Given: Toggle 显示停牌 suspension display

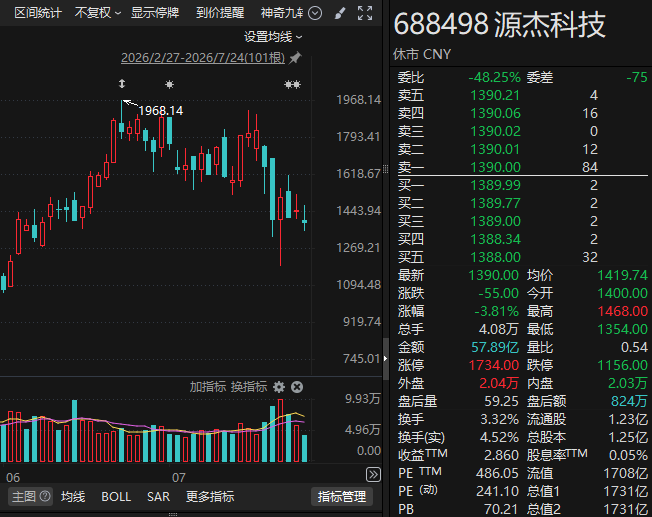Looking at the screenshot, I should point(155,13).
